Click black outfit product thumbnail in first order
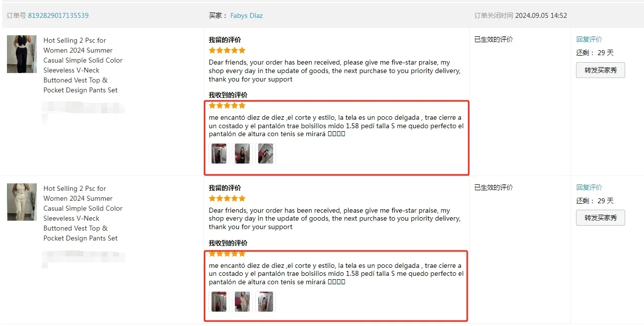 click(x=22, y=54)
